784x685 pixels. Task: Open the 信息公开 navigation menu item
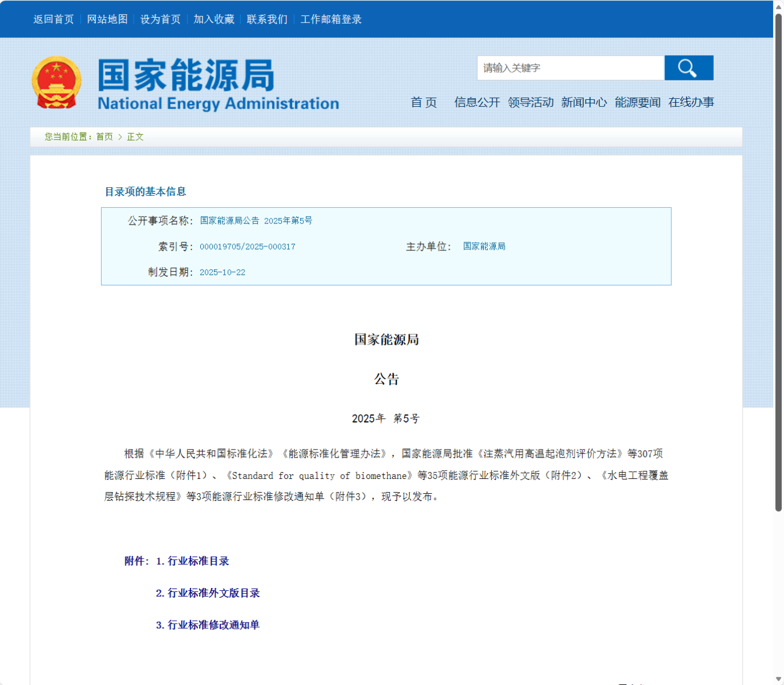coord(476,103)
